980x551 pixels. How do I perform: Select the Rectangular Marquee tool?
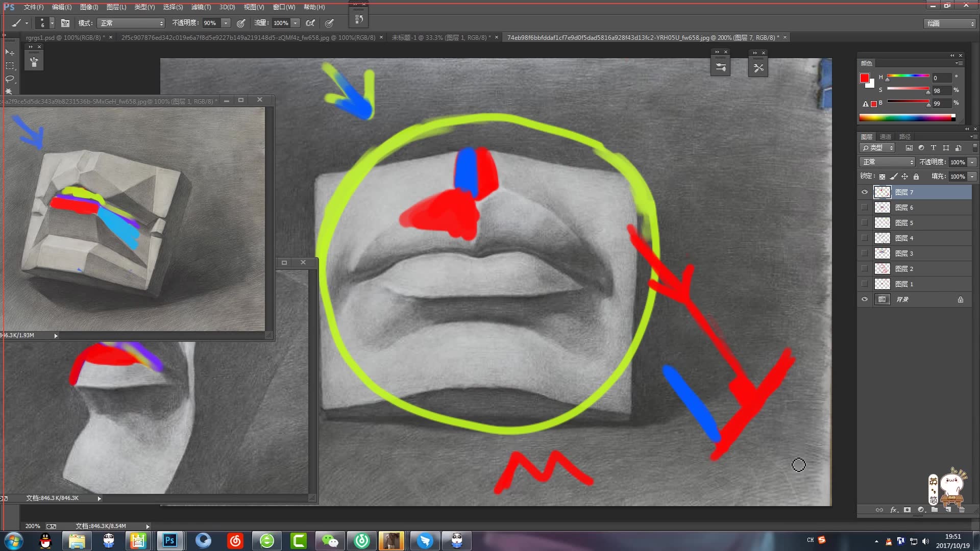tap(10, 66)
